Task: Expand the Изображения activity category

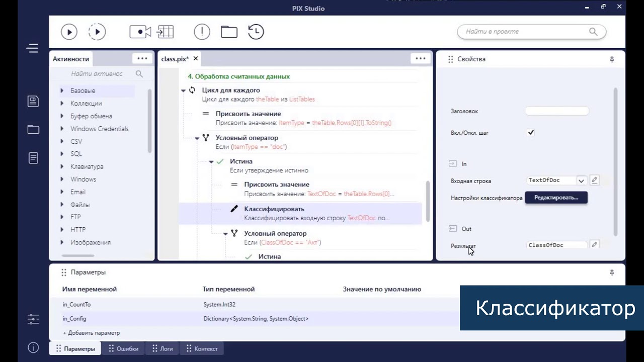Action: 62,242
